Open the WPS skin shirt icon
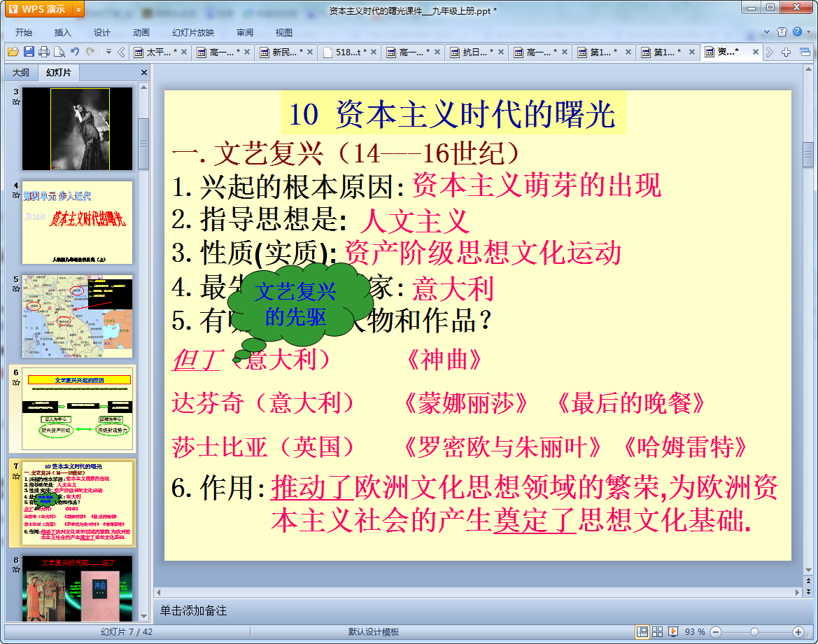Image resolution: width=818 pixels, height=644 pixels. (x=782, y=31)
